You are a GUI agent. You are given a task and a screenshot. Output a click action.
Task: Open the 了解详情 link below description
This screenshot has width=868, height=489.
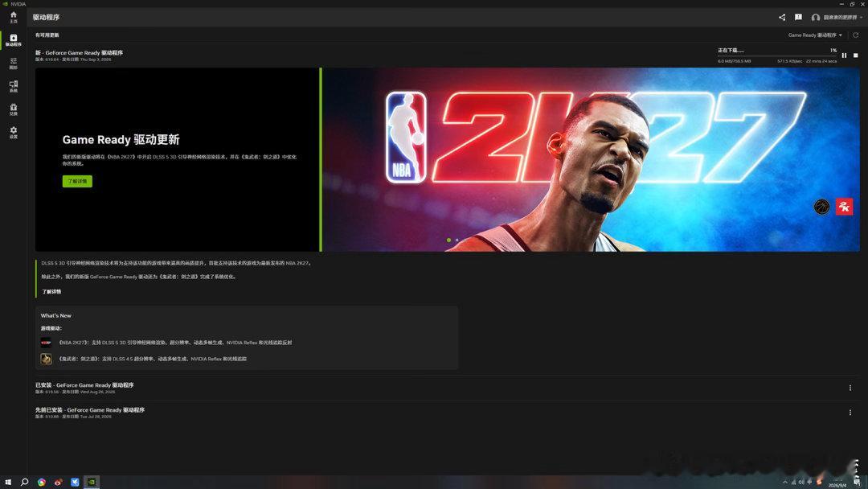point(51,291)
